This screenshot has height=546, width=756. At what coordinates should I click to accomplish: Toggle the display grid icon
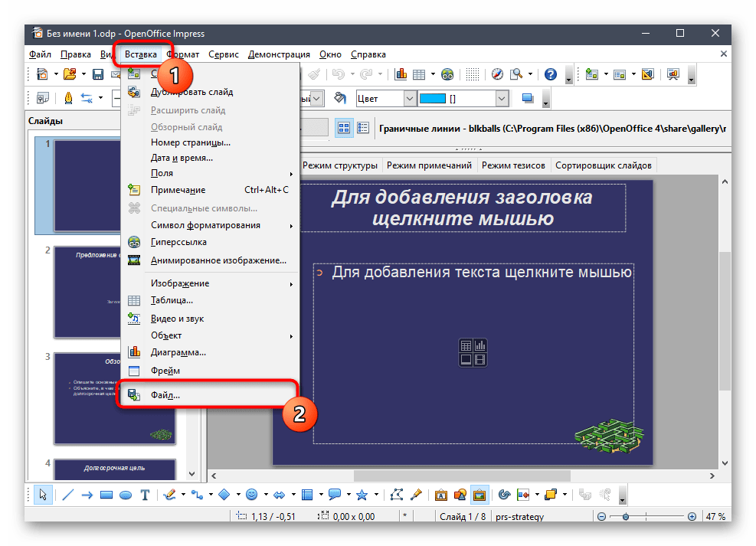coord(473,74)
